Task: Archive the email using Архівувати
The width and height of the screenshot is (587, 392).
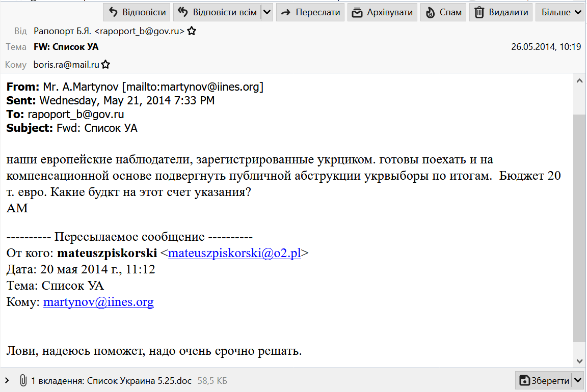Action: (x=382, y=12)
